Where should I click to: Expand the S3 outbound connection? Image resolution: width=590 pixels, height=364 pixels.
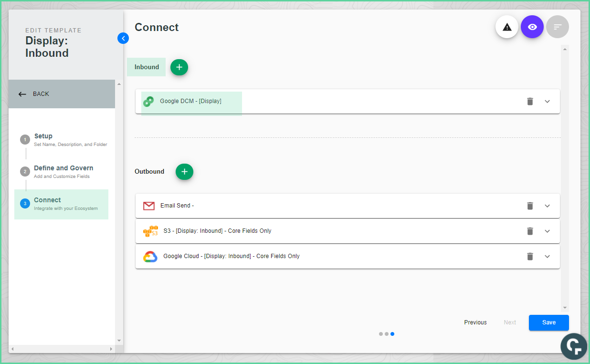(548, 231)
